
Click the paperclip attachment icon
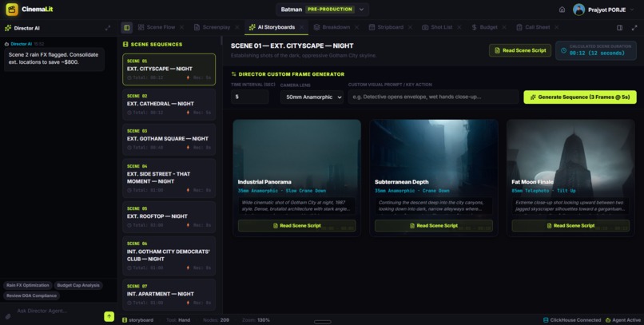coord(7,316)
